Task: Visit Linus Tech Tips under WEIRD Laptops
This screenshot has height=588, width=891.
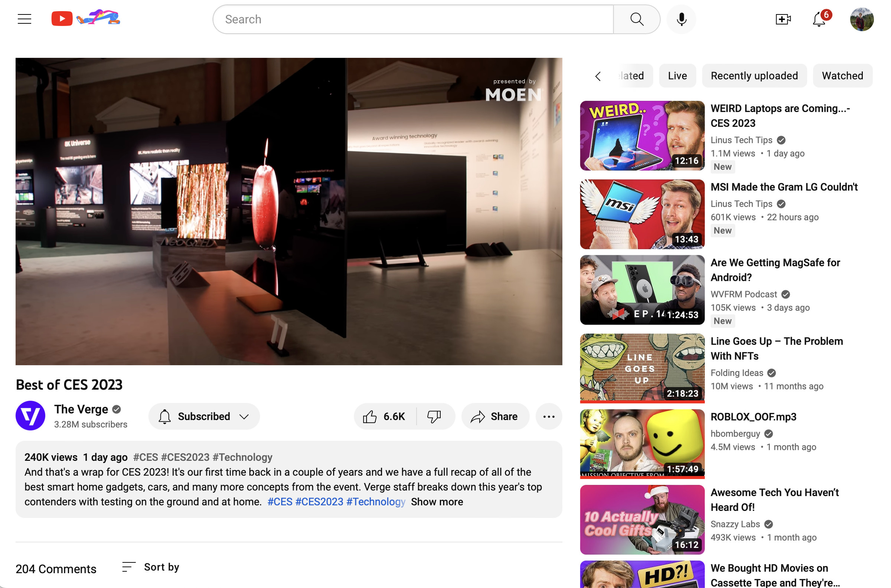Action: [x=741, y=140]
